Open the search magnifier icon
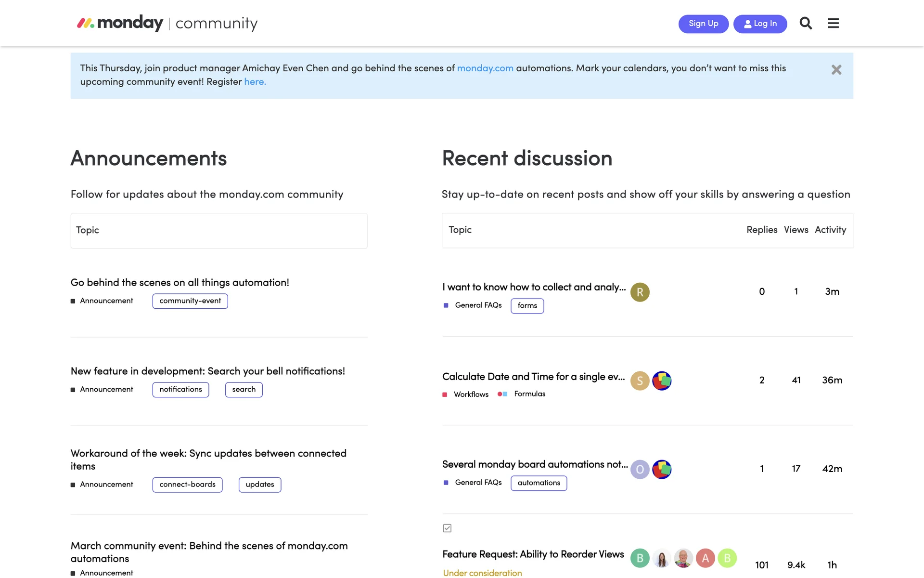Screen dimensions: 924x578 pyautogui.click(x=806, y=23)
